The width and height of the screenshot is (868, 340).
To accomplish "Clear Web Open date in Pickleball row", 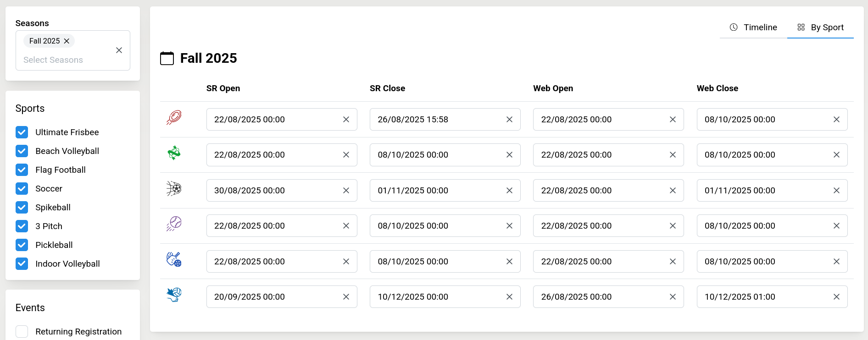I will (x=673, y=262).
